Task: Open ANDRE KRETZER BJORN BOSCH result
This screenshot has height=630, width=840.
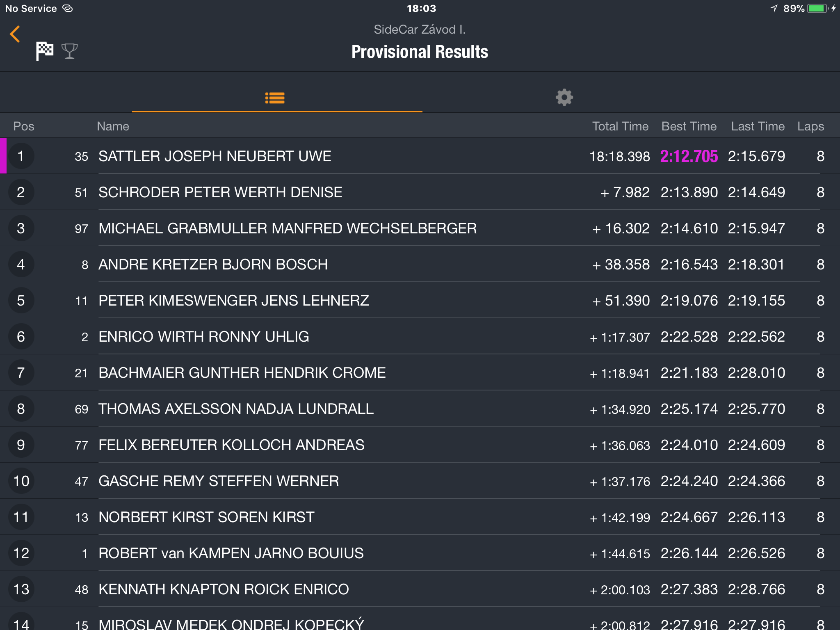Action: point(420,264)
